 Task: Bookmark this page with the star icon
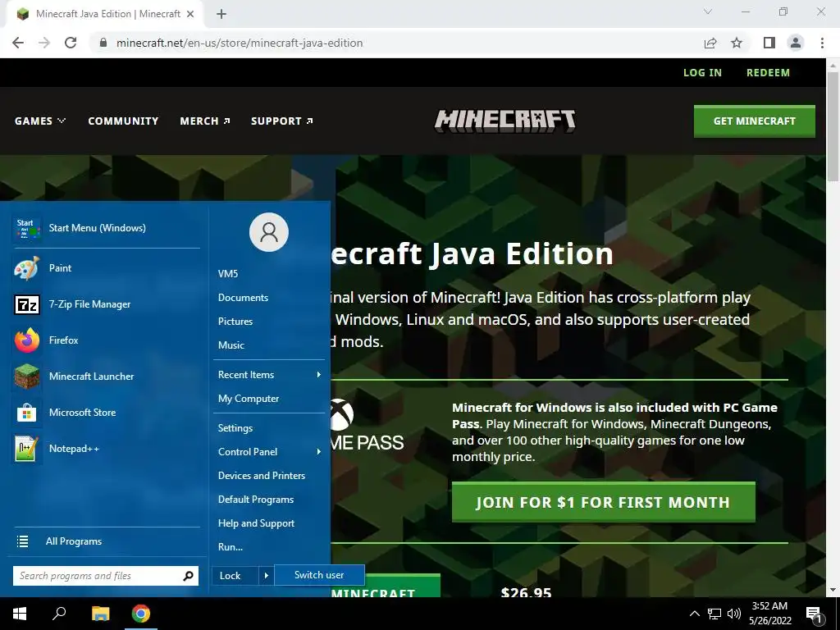tap(737, 43)
